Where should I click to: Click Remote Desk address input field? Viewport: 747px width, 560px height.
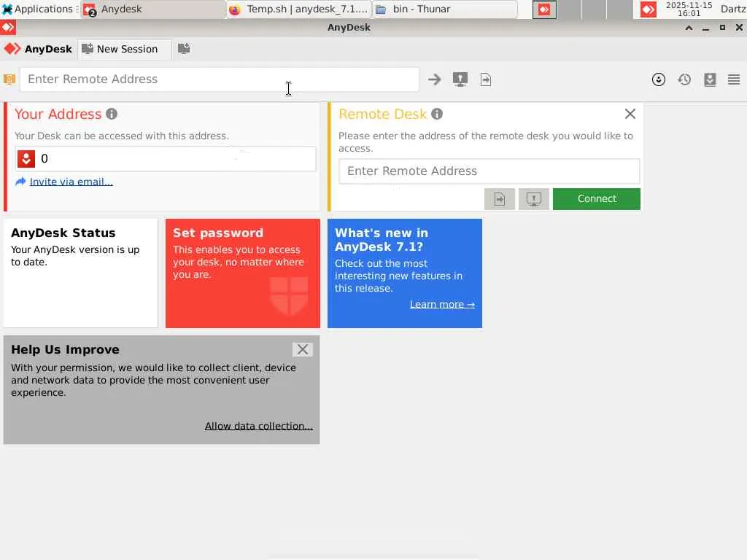[x=489, y=171]
